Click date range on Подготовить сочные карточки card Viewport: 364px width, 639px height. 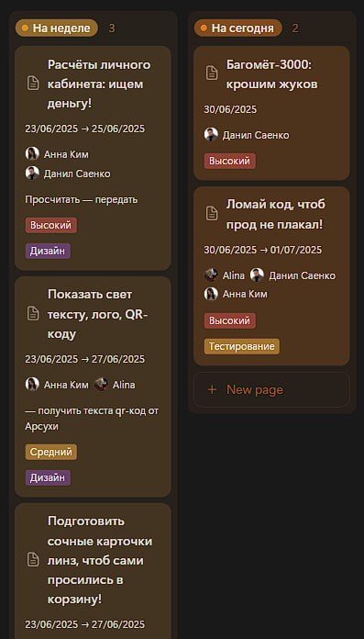tap(84, 624)
